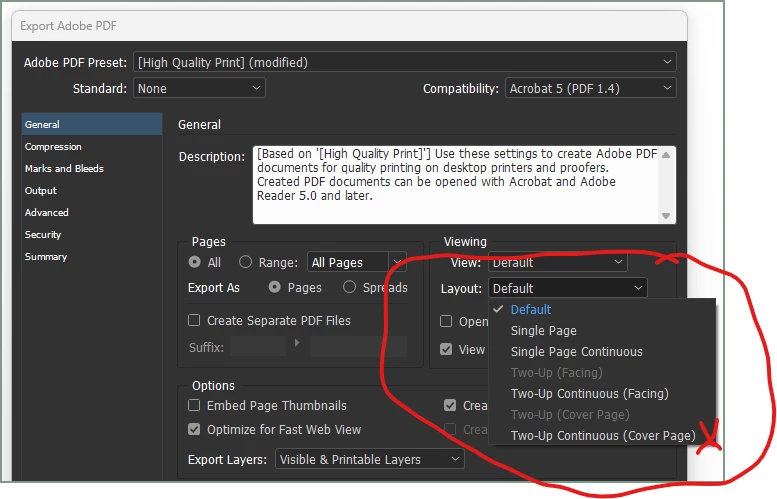This screenshot has height=499, width=777.
Task: Uncheck the Create Tagged PDF checkbox
Action: [x=450, y=405]
